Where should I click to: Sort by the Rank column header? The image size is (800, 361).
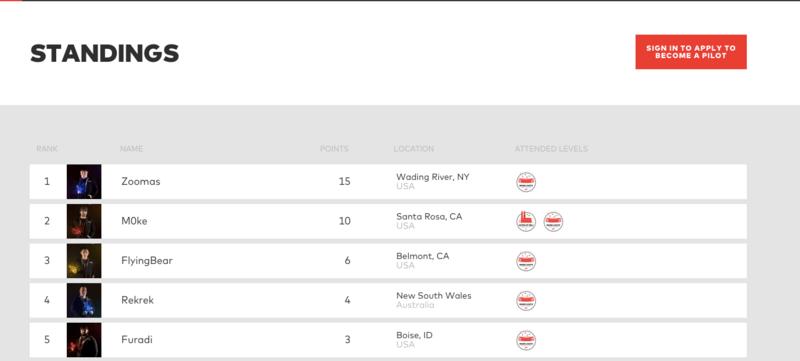click(x=47, y=149)
